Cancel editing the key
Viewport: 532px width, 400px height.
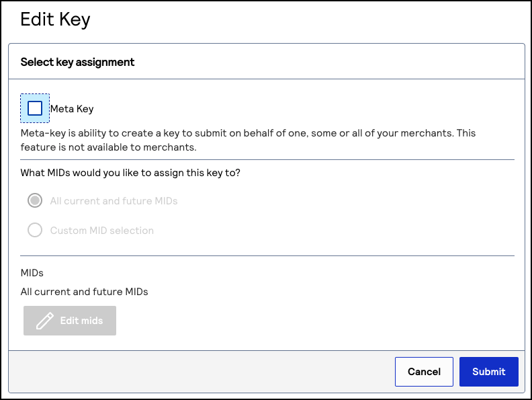tap(424, 372)
